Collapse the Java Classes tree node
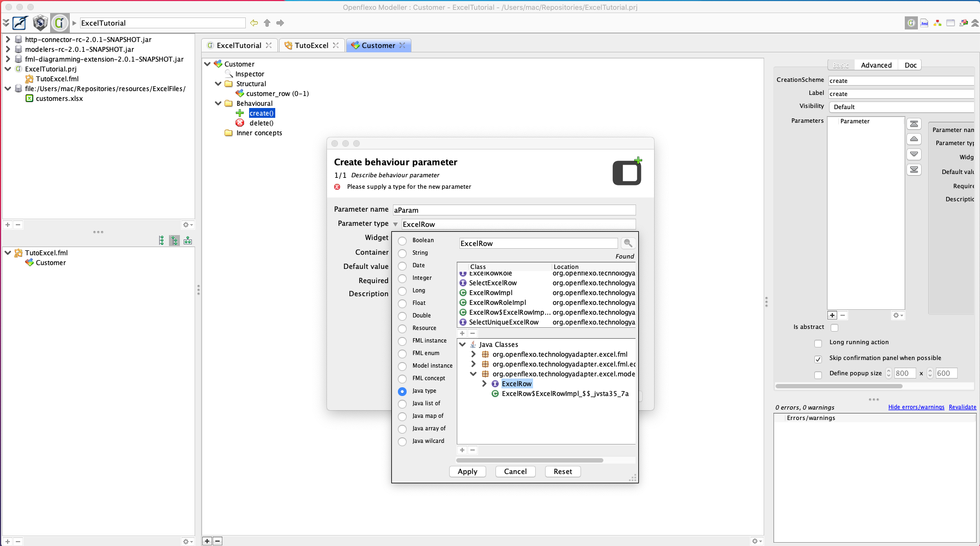The image size is (980, 546). point(462,344)
